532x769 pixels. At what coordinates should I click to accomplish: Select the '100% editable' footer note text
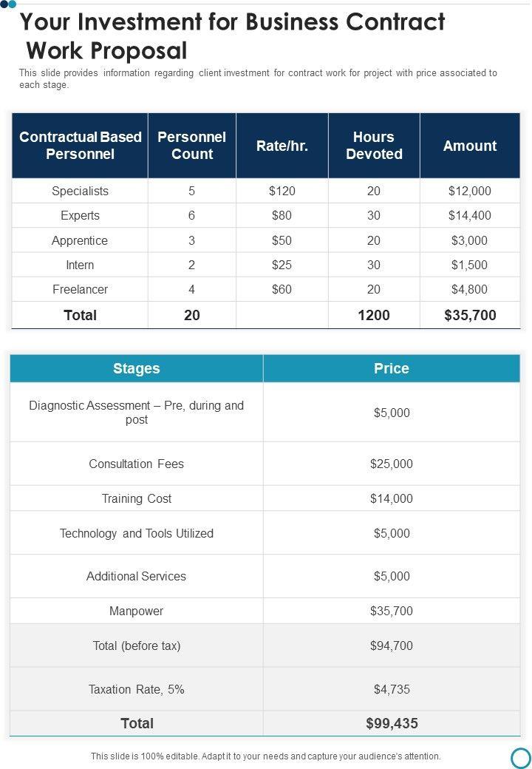(266, 756)
